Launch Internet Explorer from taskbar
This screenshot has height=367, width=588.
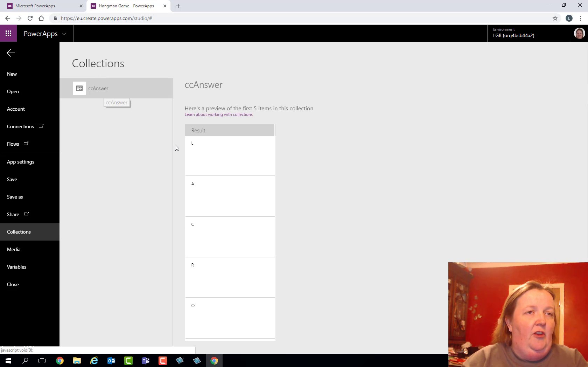click(x=94, y=360)
